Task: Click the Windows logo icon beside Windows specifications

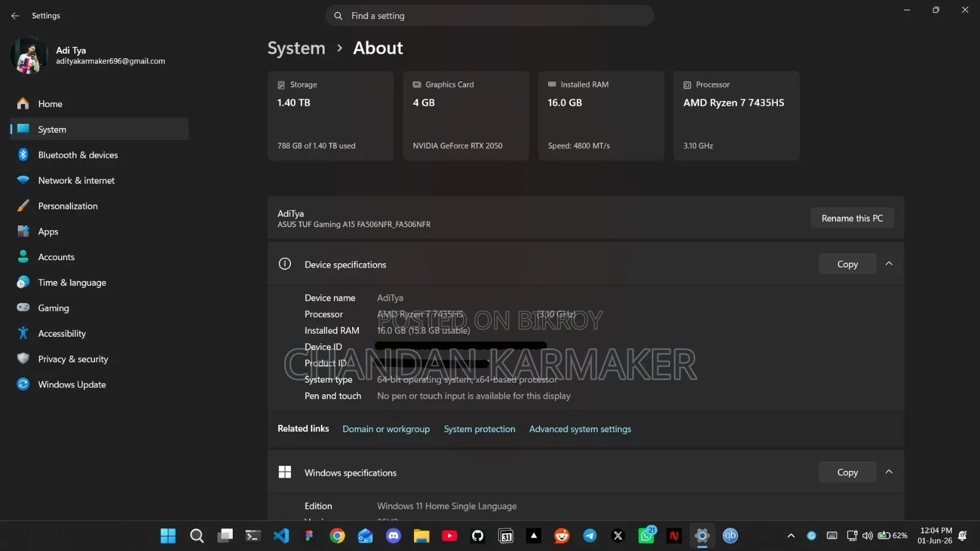Action: point(285,472)
